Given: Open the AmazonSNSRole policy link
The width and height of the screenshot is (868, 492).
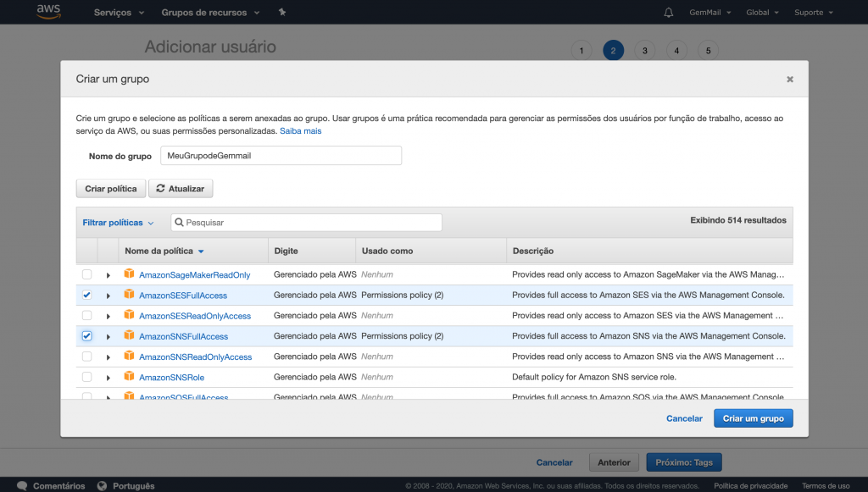Looking at the screenshot, I should (171, 377).
